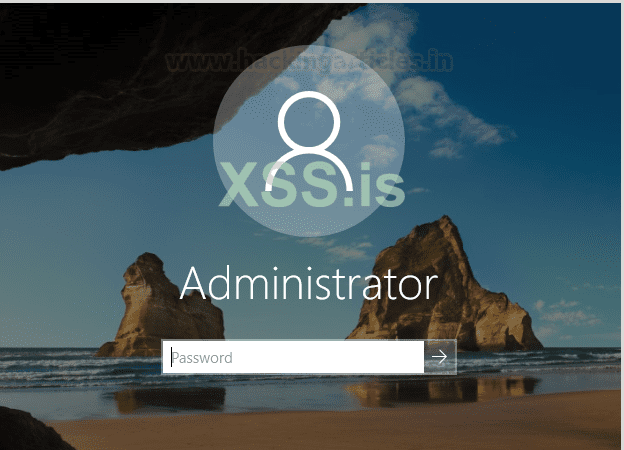The width and height of the screenshot is (624, 450).
Task: Click the dark boulder in the bottom-left corner
Action: [30, 430]
